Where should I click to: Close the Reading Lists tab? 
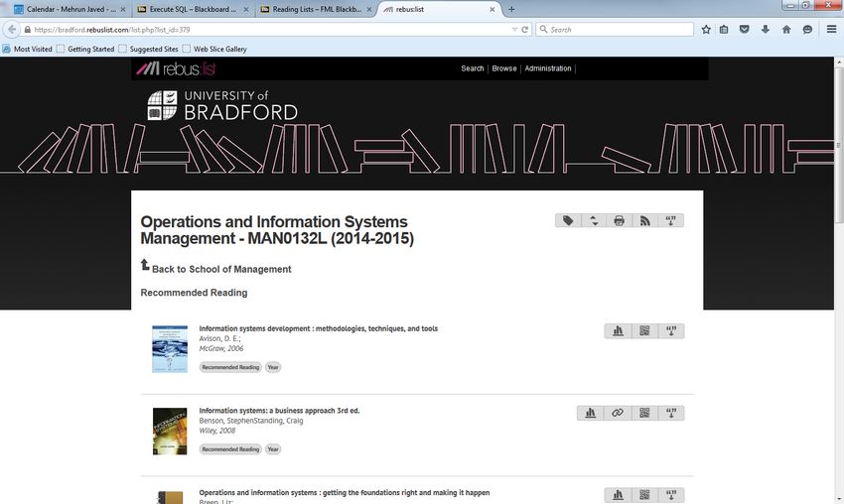369,9
